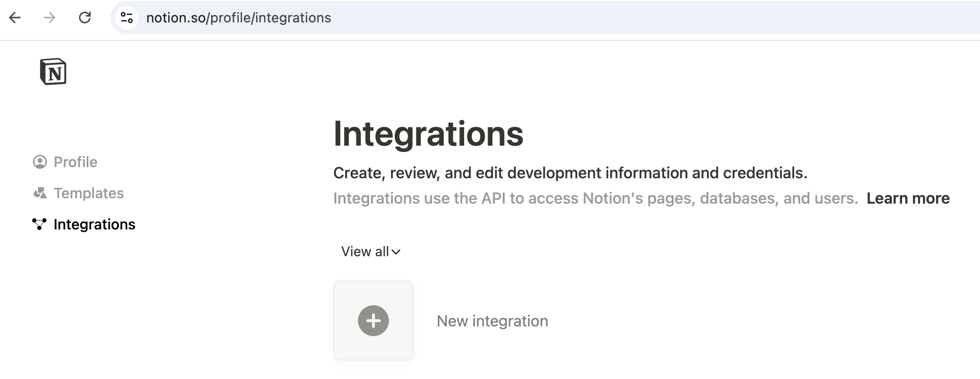Click the Create, review, and edit description text
The height and width of the screenshot is (379, 980).
[570, 173]
